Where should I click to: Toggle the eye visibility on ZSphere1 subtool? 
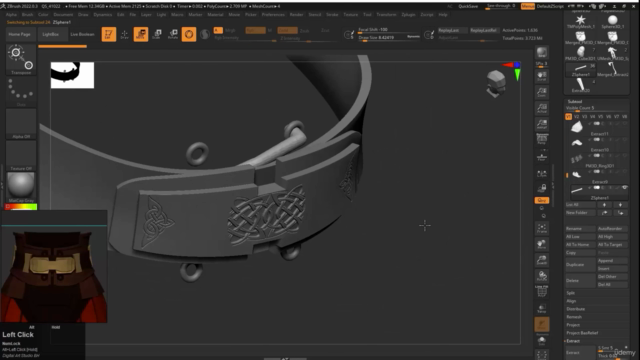(624, 187)
